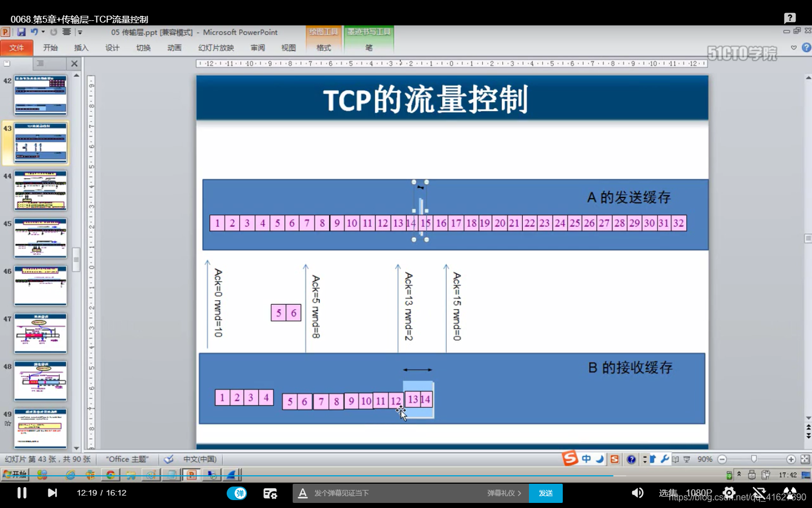Click the blue help icon in language bar
Viewport: 812px width, 508px height.
pos(632,459)
